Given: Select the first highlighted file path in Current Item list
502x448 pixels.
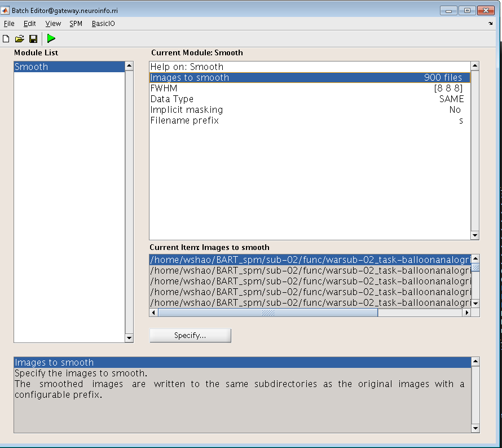Looking at the screenshot, I should 310,260.
